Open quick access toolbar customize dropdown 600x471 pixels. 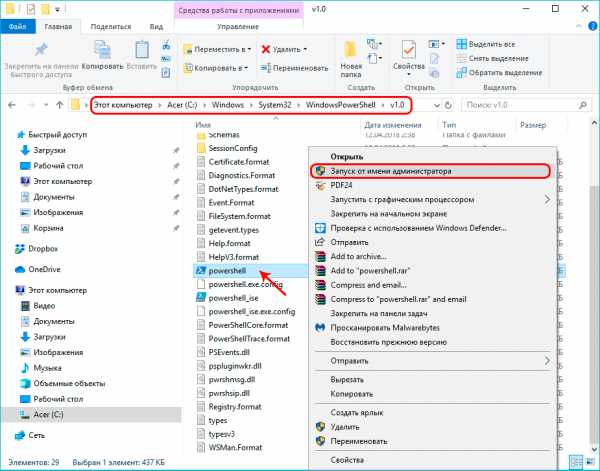click(x=57, y=9)
